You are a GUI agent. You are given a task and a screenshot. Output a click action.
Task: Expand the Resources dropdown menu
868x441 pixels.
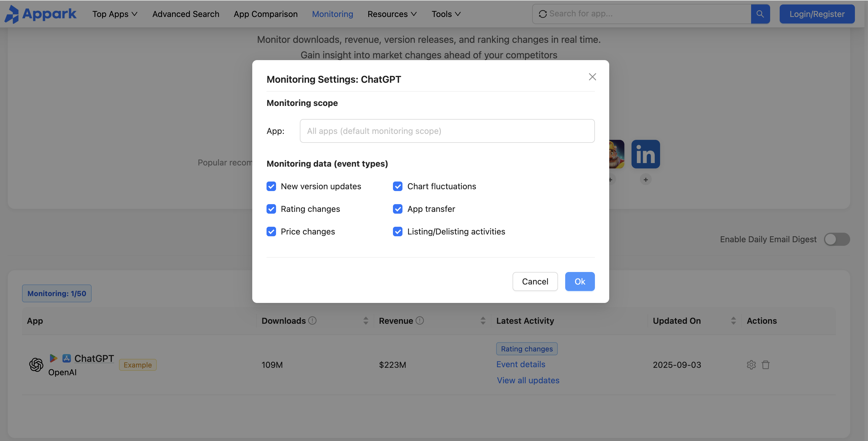[392, 14]
